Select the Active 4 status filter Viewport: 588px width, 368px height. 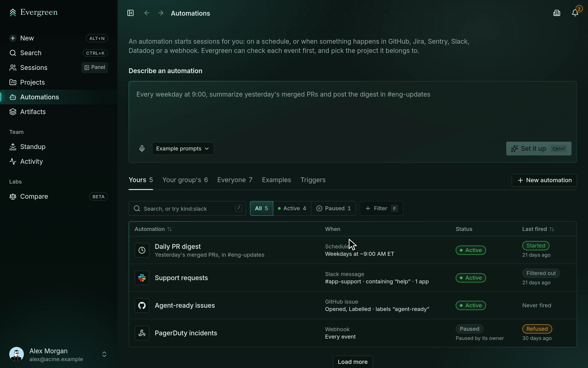pyautogui.click(x=292, y=208)
